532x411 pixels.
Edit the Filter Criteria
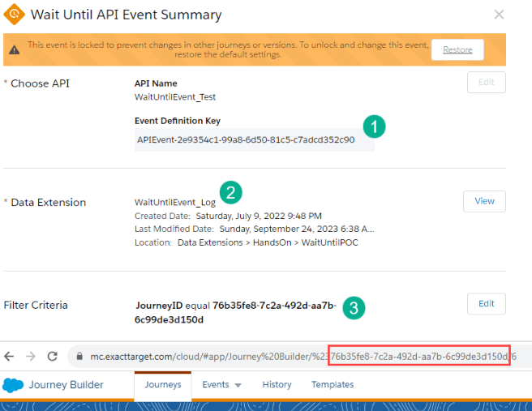coord(486,304)
